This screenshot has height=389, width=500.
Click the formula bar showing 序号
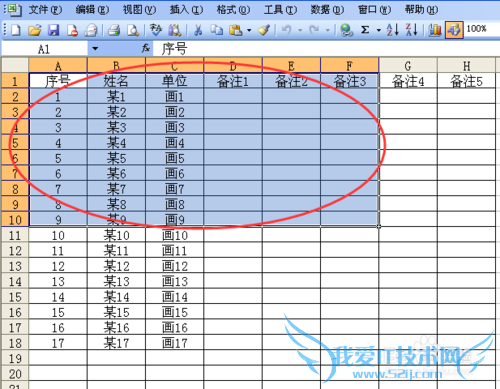click(327, 49)
